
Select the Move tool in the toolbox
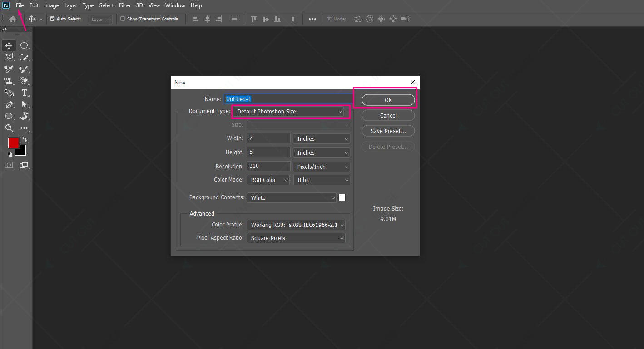9,45
